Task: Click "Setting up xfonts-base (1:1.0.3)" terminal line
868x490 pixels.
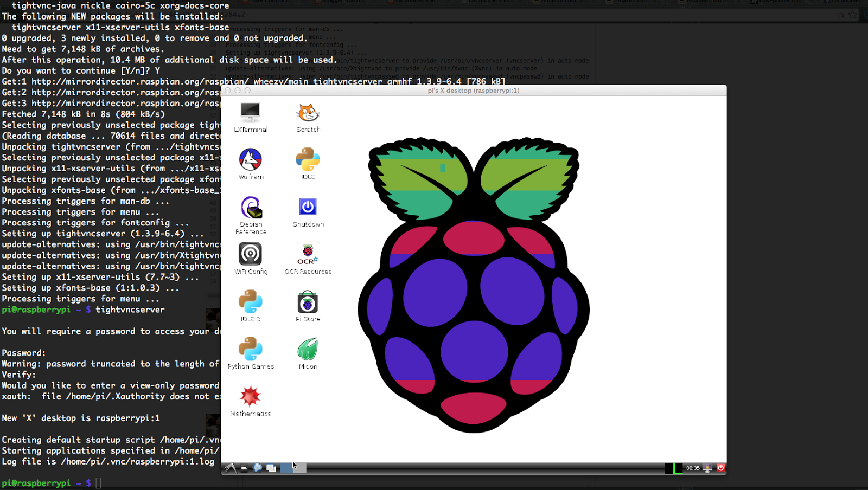Action: [x=91, y=288]
